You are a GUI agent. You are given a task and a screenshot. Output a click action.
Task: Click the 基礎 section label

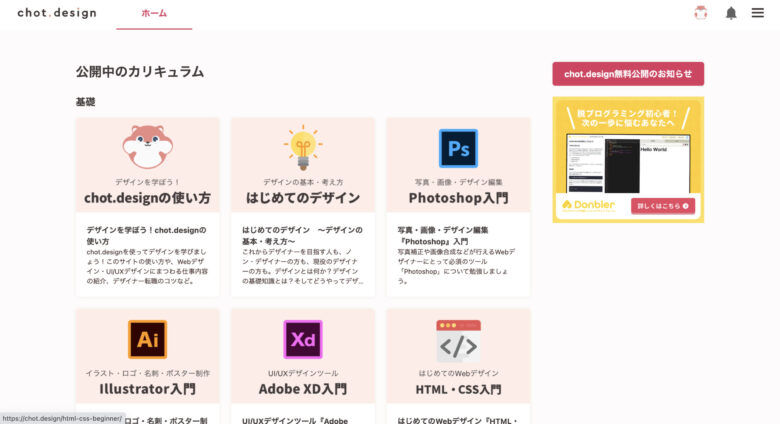[x=86, y=102]
